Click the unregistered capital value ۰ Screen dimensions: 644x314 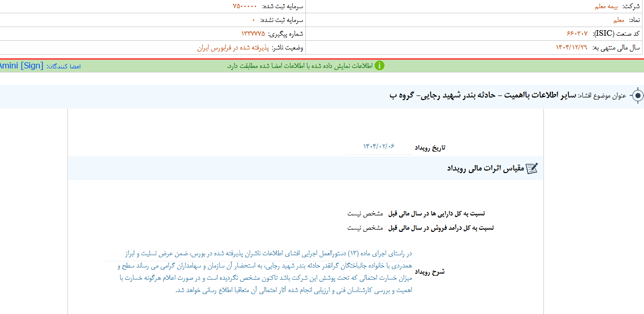253,20
